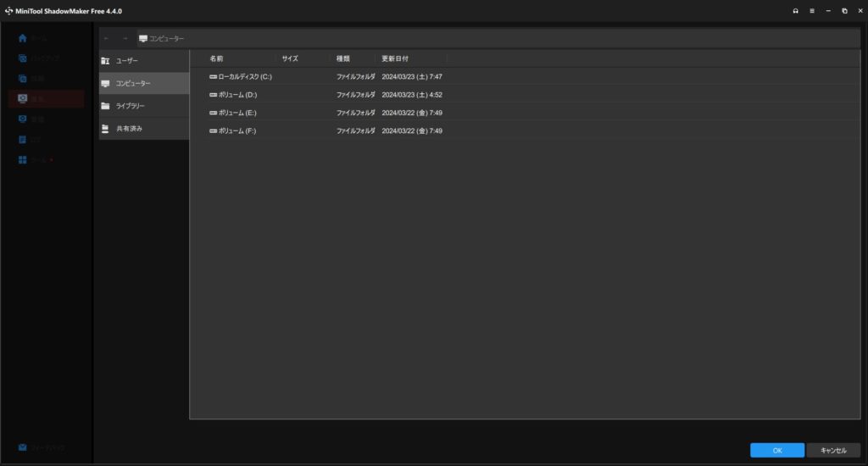Open the hamburger menu in title bar
The image size is (868, 466).
pos(812,11)
